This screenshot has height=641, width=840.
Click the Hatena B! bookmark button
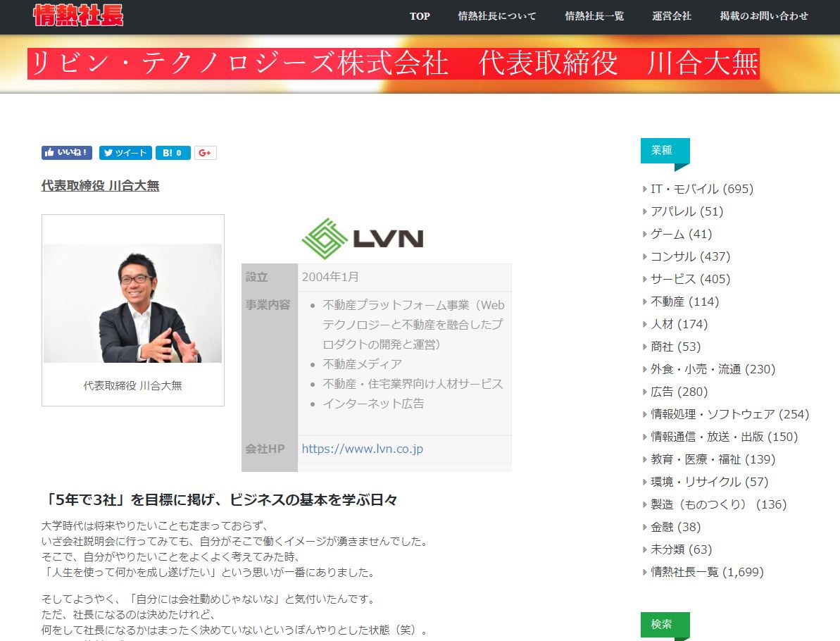click(x=173, y=153)
